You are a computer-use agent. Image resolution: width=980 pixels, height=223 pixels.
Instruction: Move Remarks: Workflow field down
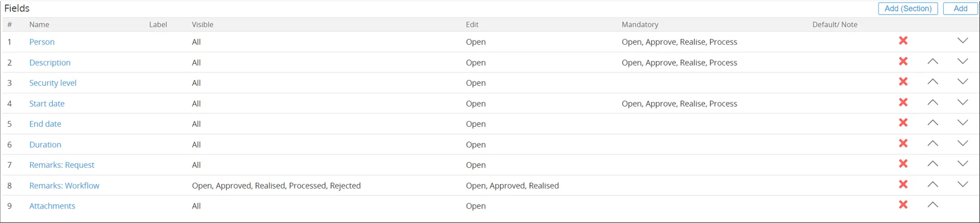(x=962, y=185)
